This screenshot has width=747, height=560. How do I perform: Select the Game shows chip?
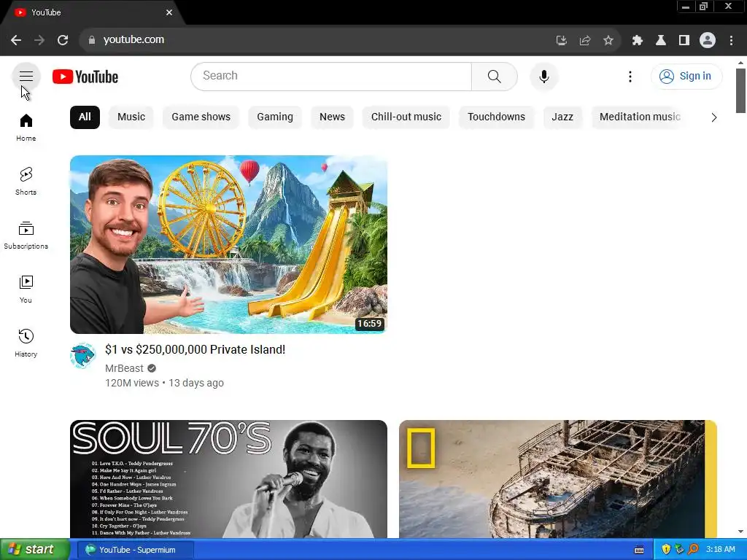pos(201,117)
